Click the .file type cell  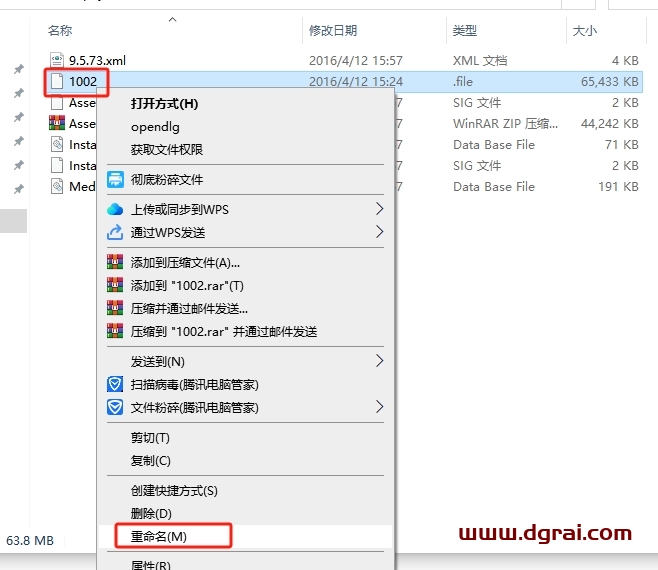point(463,81)
